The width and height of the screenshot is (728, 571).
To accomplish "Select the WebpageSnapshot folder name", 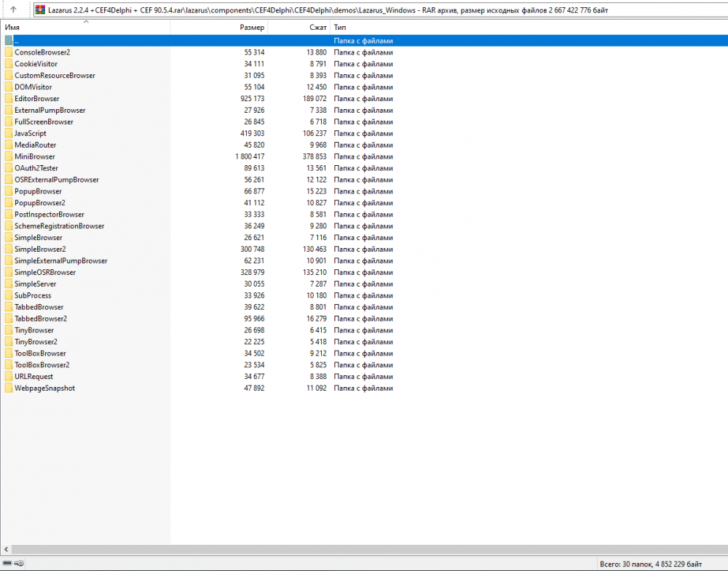I will pyautogui.click(x=44, y=388).
